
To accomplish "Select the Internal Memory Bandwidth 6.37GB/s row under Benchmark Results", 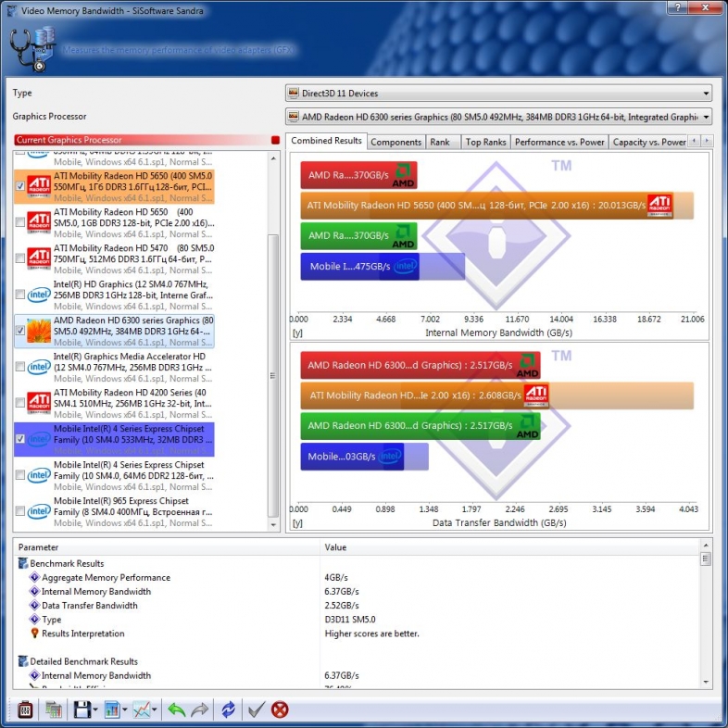I will coord(358,591).
